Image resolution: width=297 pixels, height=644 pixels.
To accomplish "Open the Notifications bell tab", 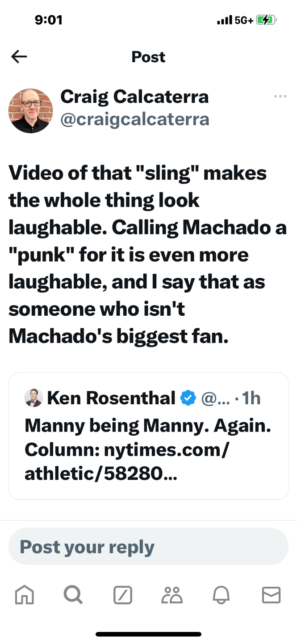I will pyautogui.click(x=221, y=595).
